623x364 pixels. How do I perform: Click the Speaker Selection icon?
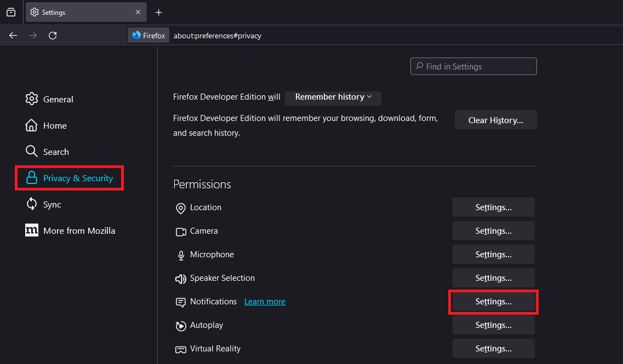coord(181,279)
